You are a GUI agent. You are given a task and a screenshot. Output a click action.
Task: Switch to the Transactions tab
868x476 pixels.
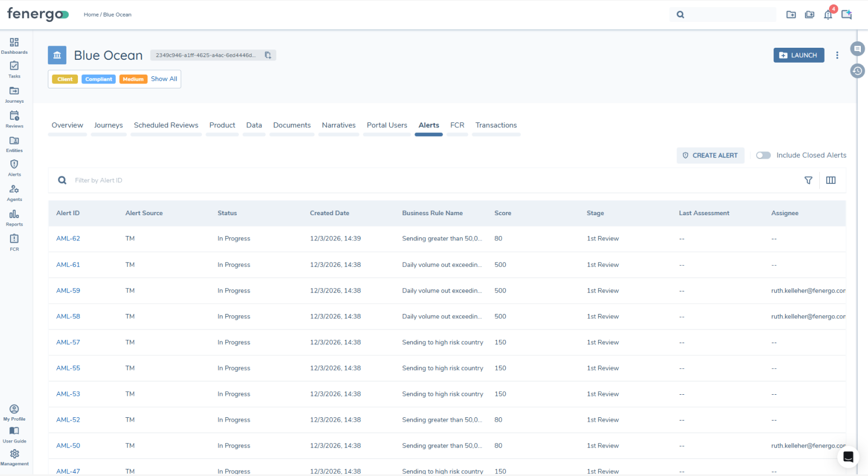click(496, 125)
